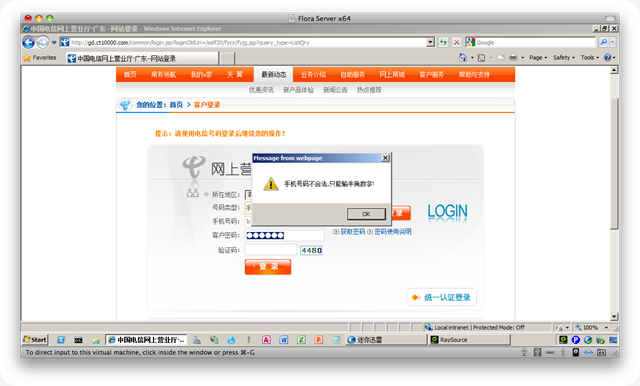Image resolution: width=640 pixels, height=386 pixels.
Task: Click the 获取密码 link
Action: [353, 232]
